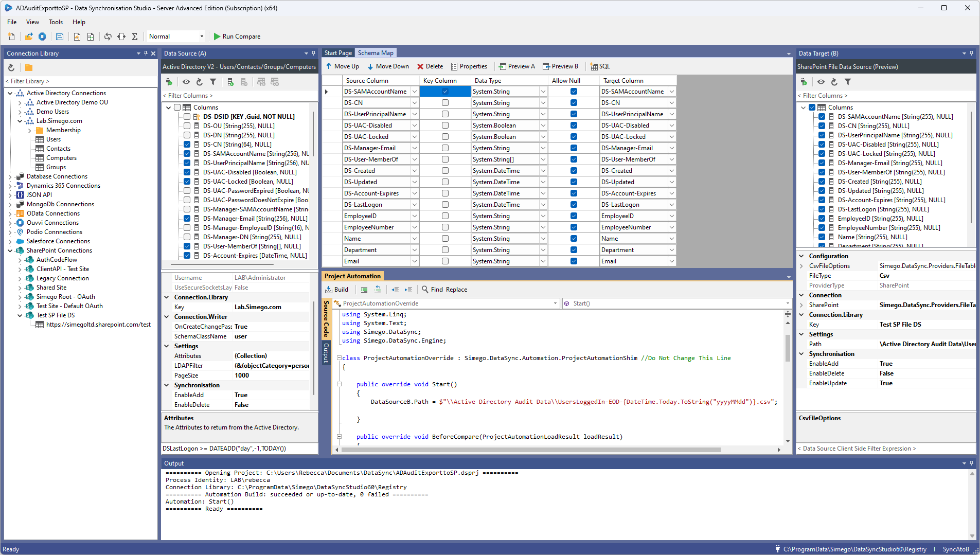
Task: Click the blue stop icon in main toolbar
Action: click(42, 37)
